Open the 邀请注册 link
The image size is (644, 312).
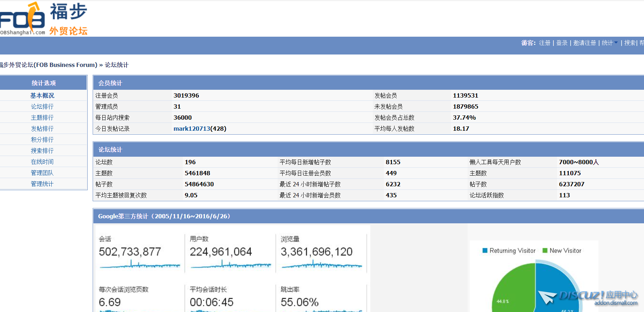(584, 43)
